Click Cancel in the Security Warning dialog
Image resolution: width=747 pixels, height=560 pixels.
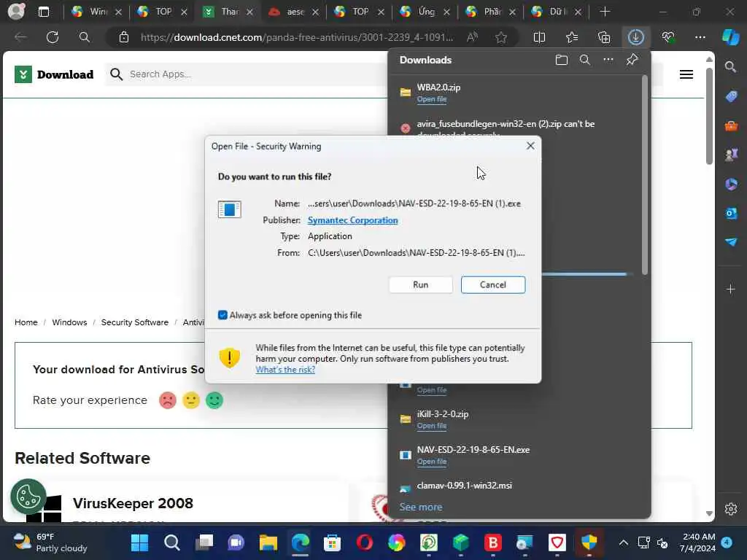pyautogui.click(x=493, y=285)
